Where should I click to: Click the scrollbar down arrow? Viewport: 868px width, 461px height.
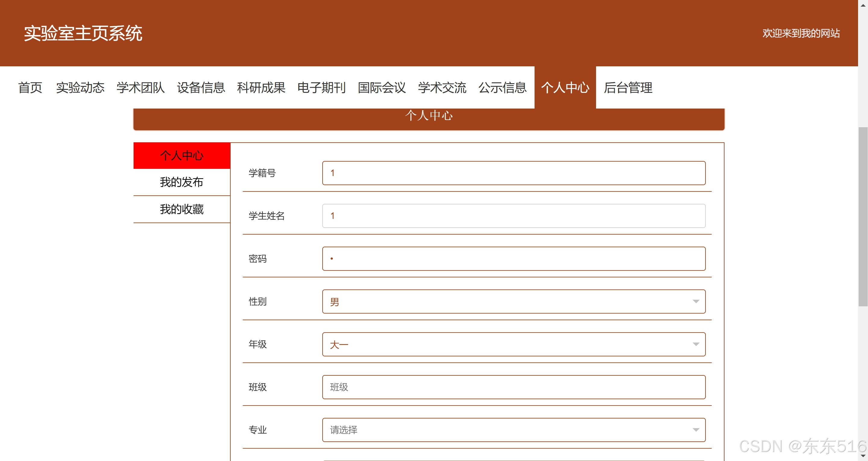point(863,456)
